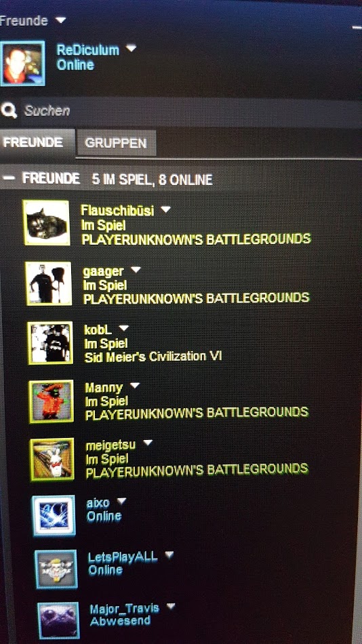Viewport: 362px width, 644px height.
Task: Select aixo's blue avatar
Action: coord(54,516)
